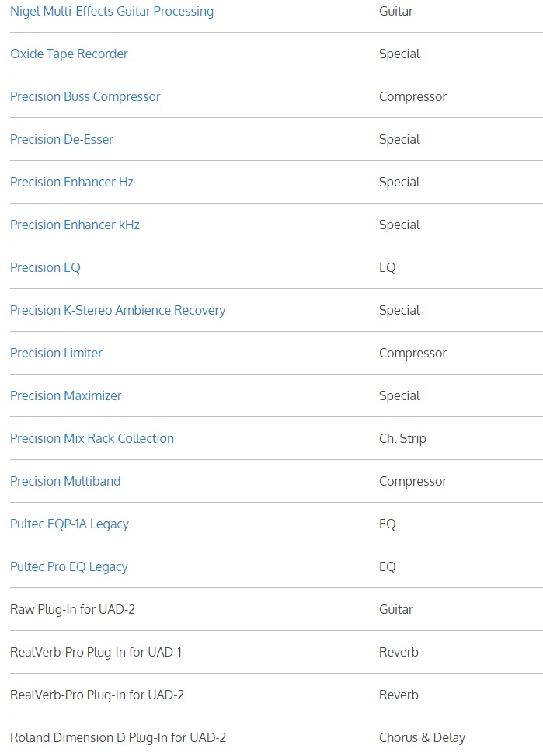Select RealVerb-Pro Plug-In for UAD-1 text
543x756 pixels.
[x=96, y=653]
